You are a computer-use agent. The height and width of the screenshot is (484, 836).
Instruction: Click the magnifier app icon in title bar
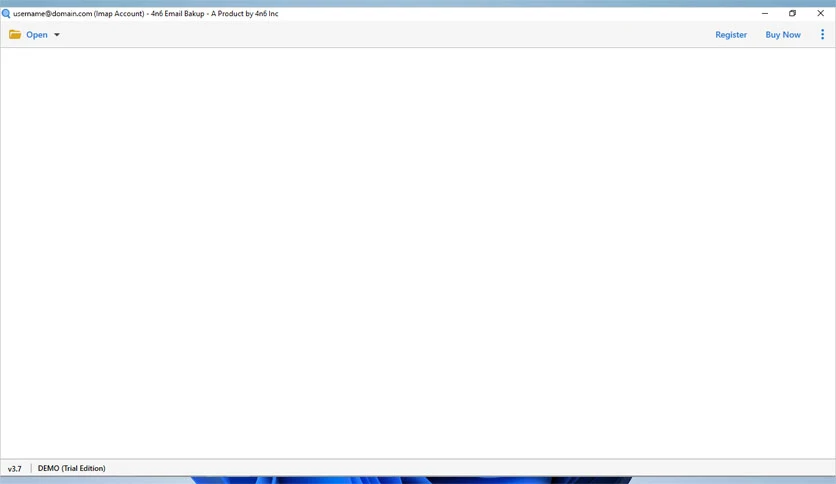[x=6, y=13]
